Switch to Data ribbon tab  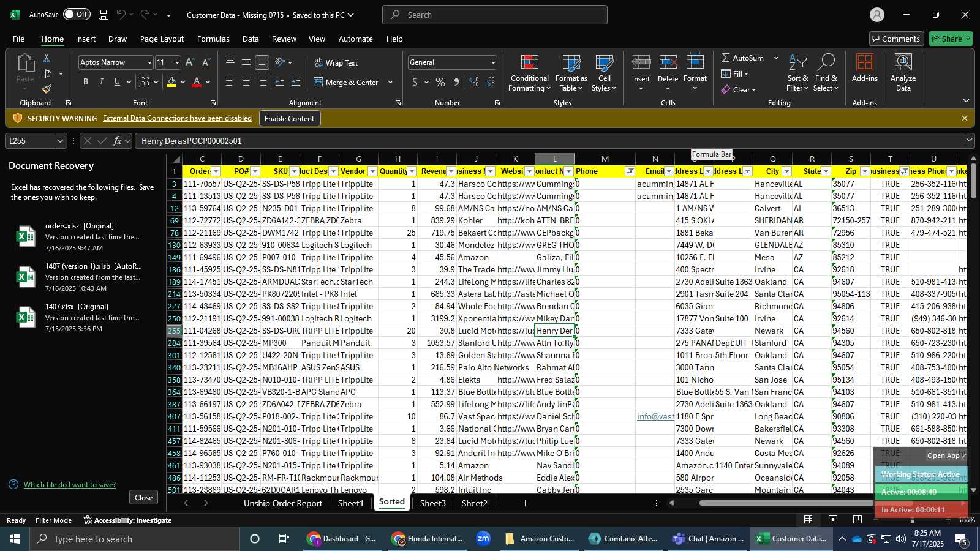251,39
